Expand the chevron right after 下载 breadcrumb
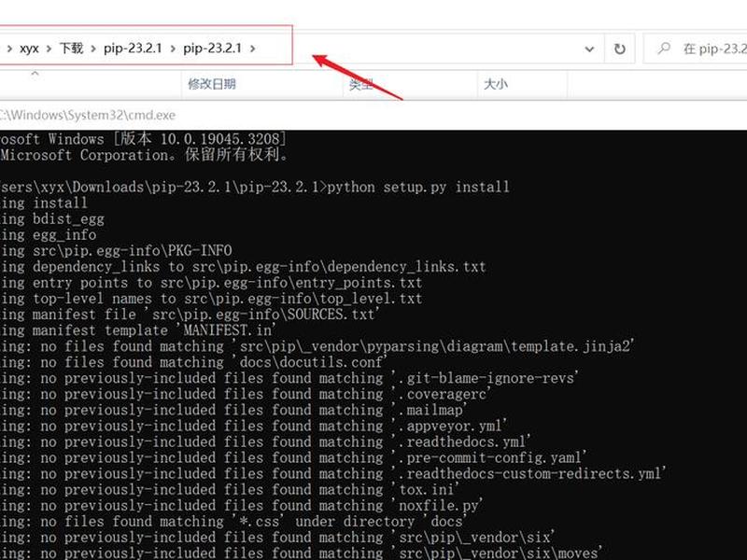 (92, 49)
